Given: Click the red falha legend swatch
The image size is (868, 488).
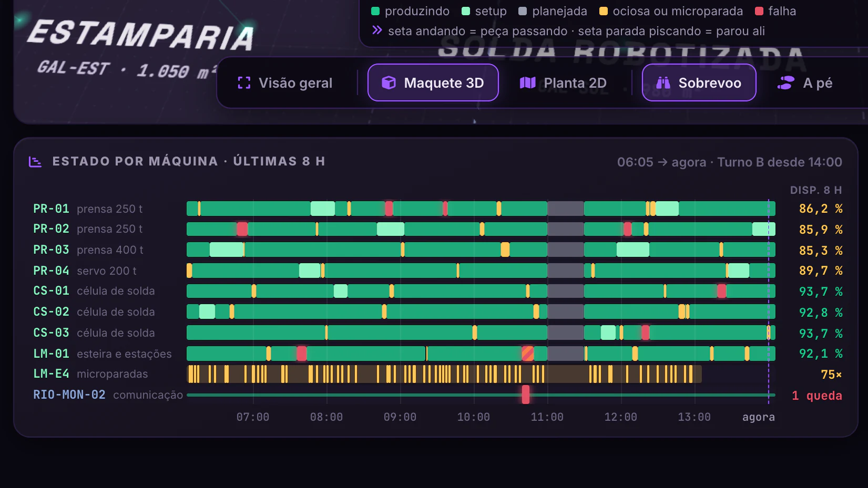Looking at the screenshot, I should pos(759,11).
